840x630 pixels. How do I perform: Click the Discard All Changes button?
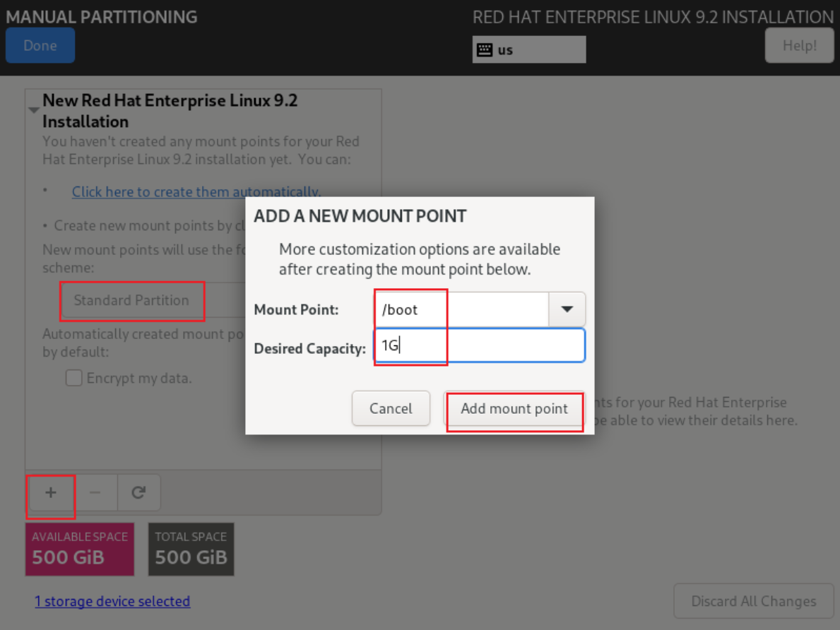(x=753, y=601)
